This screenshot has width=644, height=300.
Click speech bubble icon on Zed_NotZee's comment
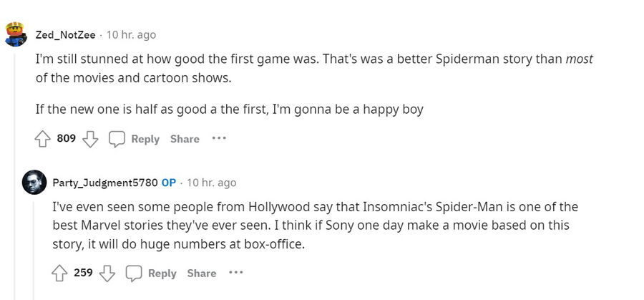(117, 139)
